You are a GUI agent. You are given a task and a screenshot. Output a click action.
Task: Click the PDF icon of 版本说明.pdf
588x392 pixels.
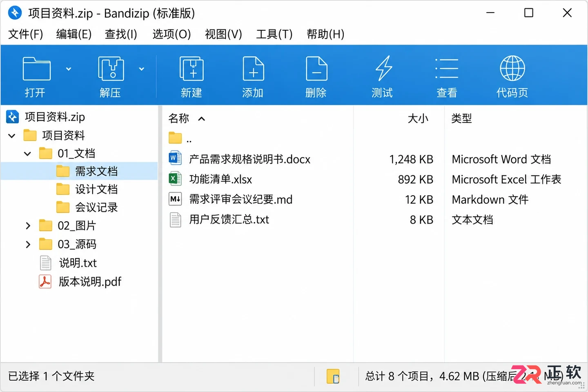click(45, 281)
